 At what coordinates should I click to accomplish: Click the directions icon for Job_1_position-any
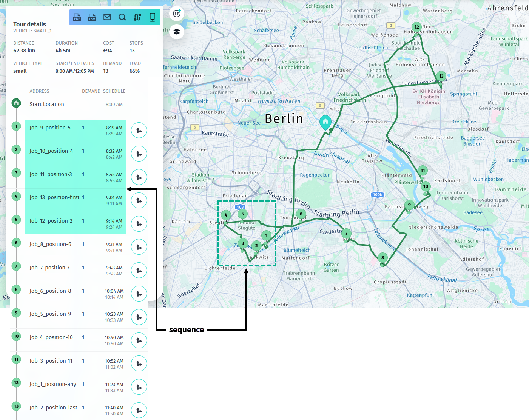point(139,387)
